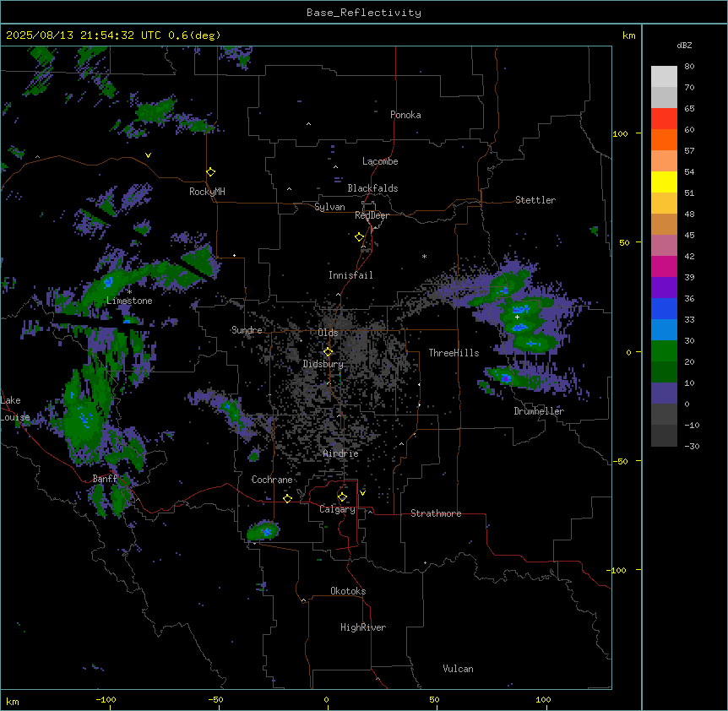Choose the green 20-30 dBZ legend swatch
This screenshot has height=711, width=728.
(x=664, y=351)
